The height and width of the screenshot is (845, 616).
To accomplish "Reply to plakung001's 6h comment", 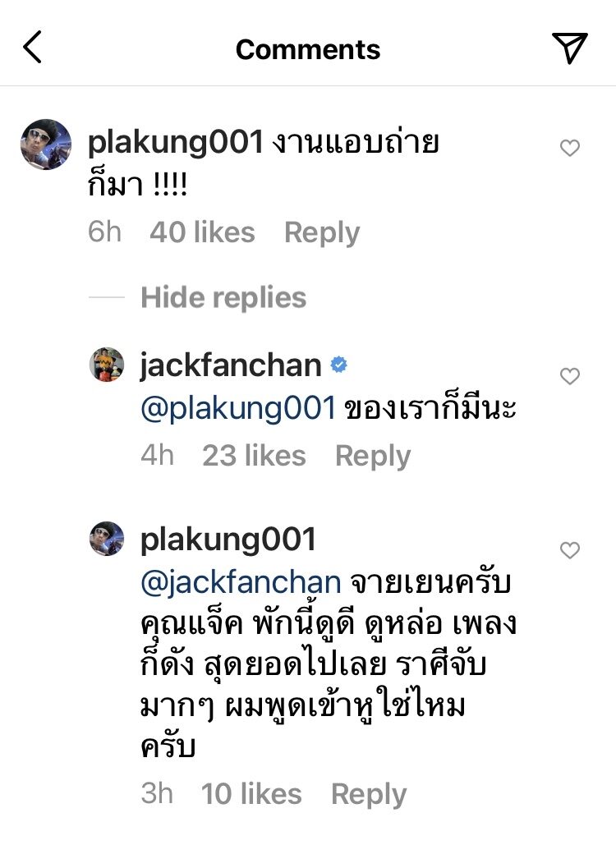I will 322,233.
